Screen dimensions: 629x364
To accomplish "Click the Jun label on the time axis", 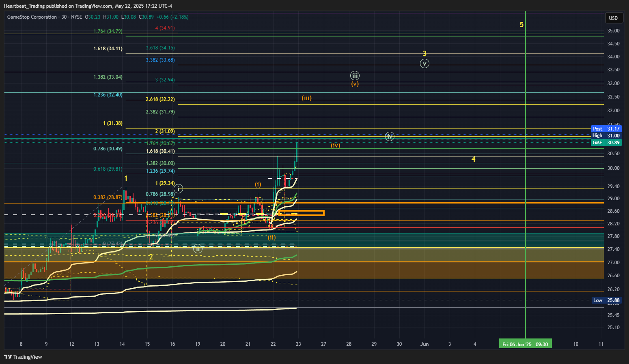I will 424,344.
